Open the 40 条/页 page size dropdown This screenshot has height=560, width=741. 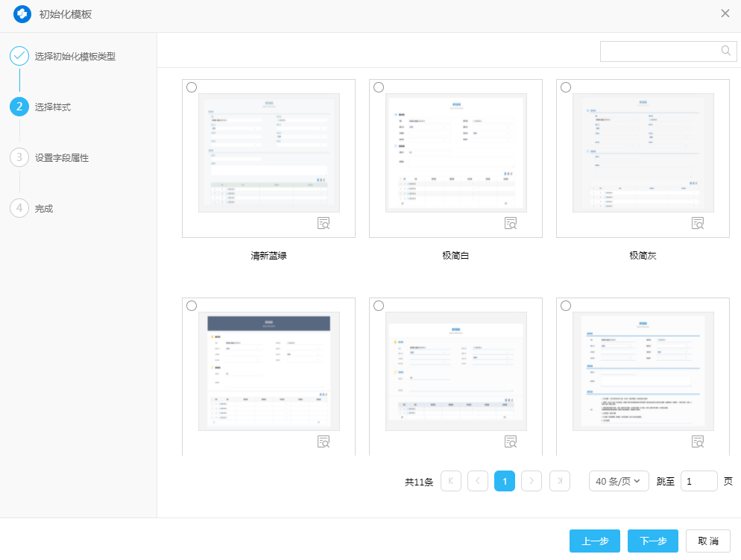[619, 481]
